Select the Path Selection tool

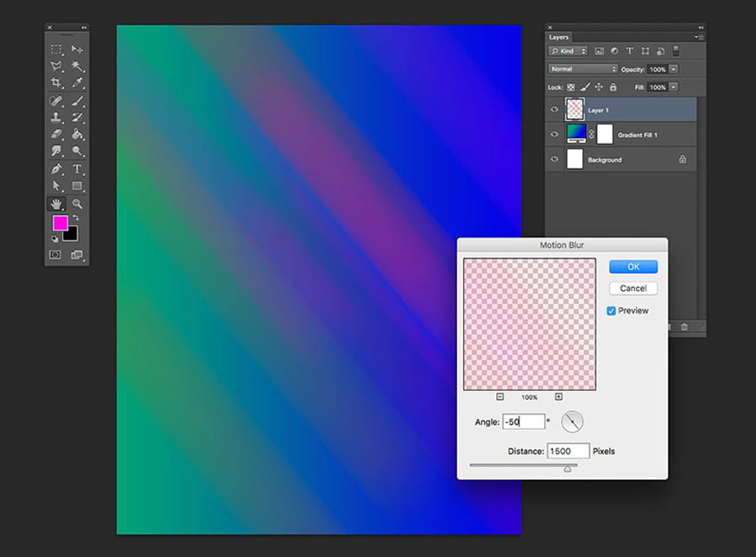coord(56,186)
